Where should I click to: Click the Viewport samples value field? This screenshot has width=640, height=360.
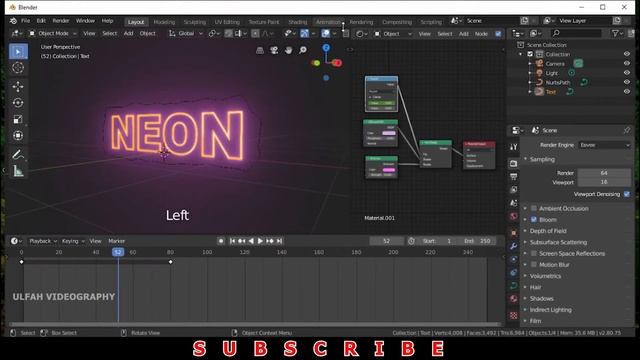[x=604, y=182]
